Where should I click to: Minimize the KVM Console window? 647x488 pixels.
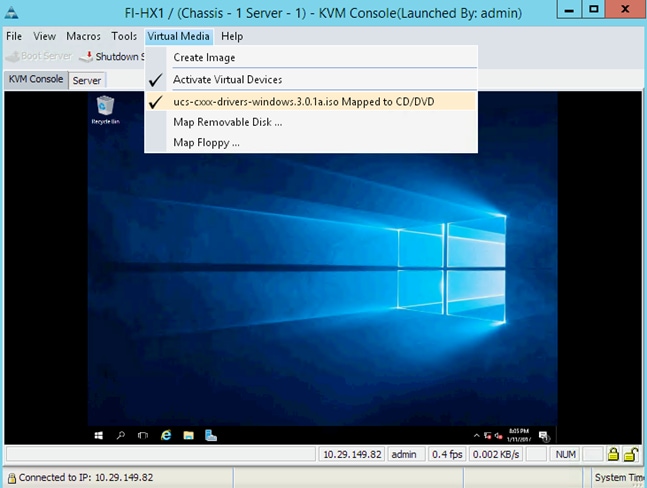(x=569, y=10)
